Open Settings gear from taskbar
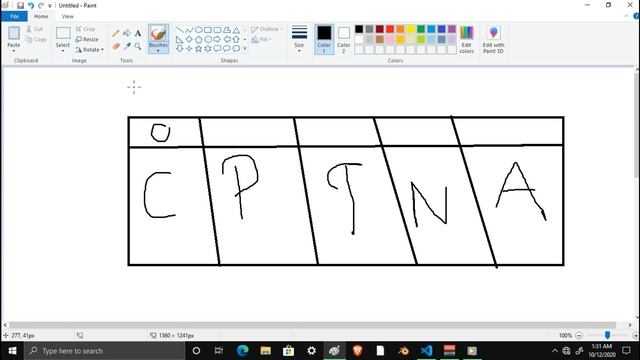Viewport: 640px width, 360px height. coord(311,351)
